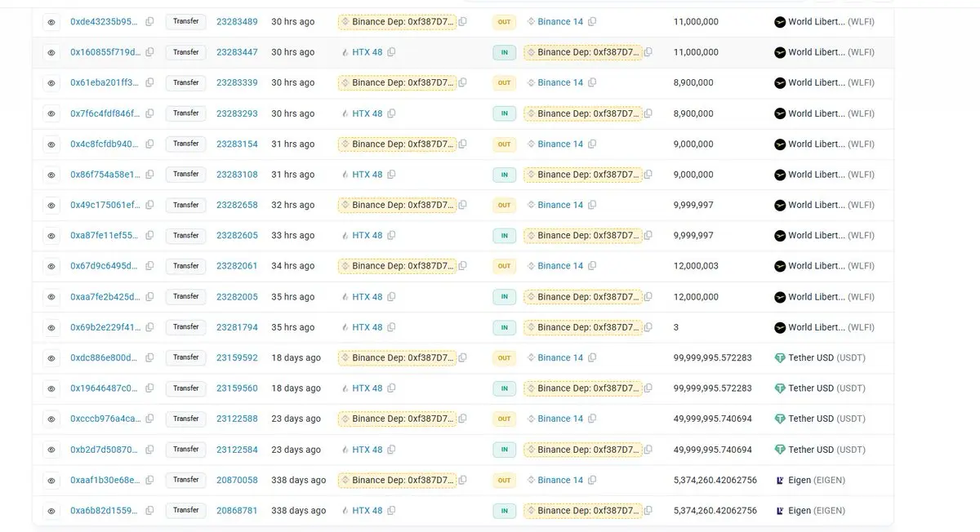
Task: Copy transaction hash 0x7f6c4fdf846f
Action: [x=149, y=113]
